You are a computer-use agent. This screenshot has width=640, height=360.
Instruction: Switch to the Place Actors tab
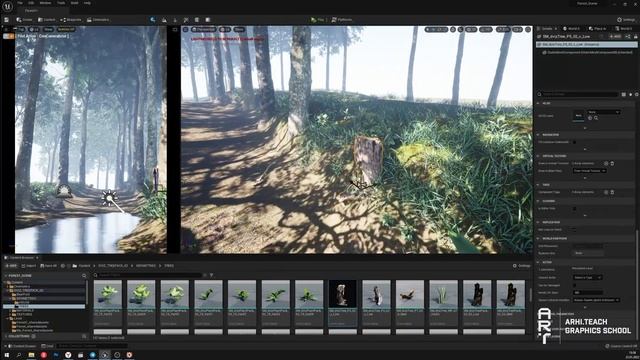597,29
